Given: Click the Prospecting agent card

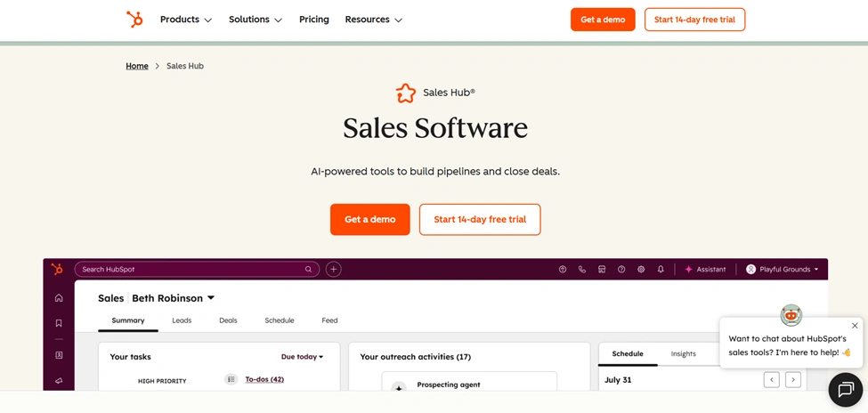Looking at the screenshot, I should point(469,382).
